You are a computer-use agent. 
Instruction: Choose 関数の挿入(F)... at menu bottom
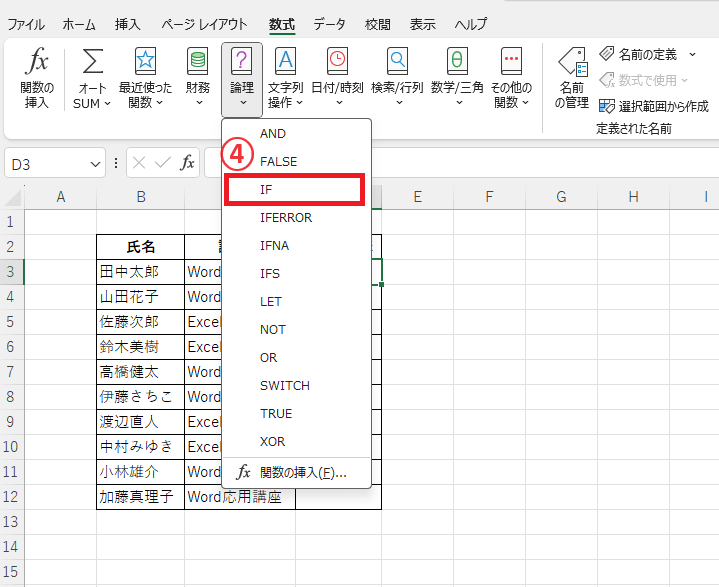pos(296,472)
